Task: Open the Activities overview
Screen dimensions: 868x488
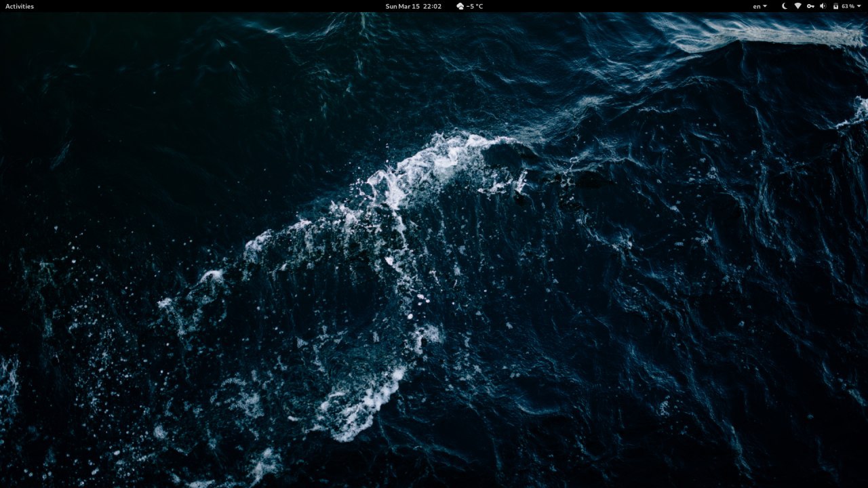Action: tap(20, 6)
